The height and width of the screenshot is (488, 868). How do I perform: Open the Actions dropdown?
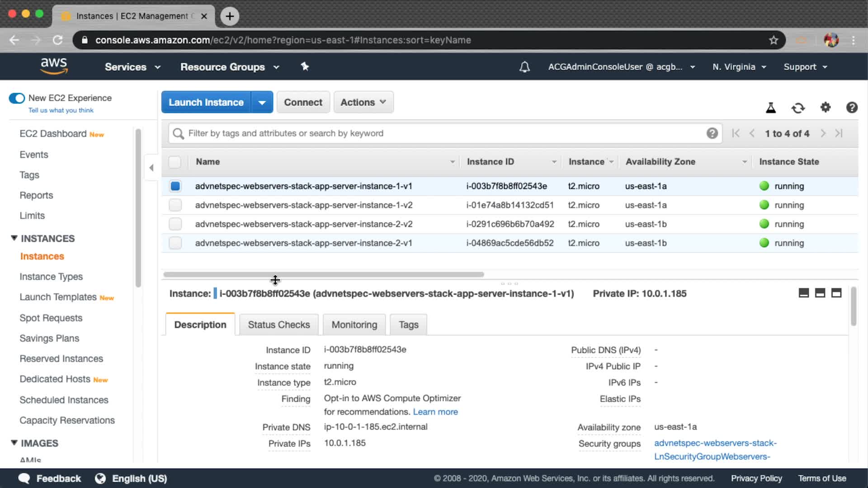(x=363, y=103)
